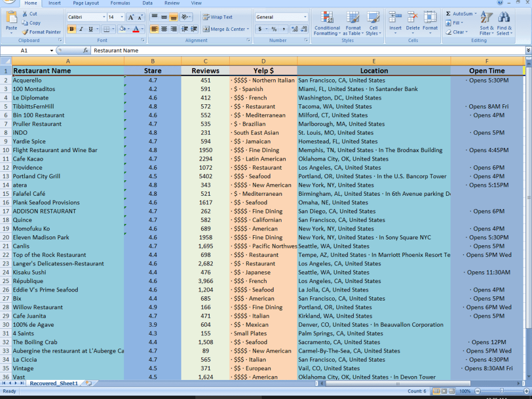Switch to the View tab
The image size is (532, 399).
tap(196, 3)
